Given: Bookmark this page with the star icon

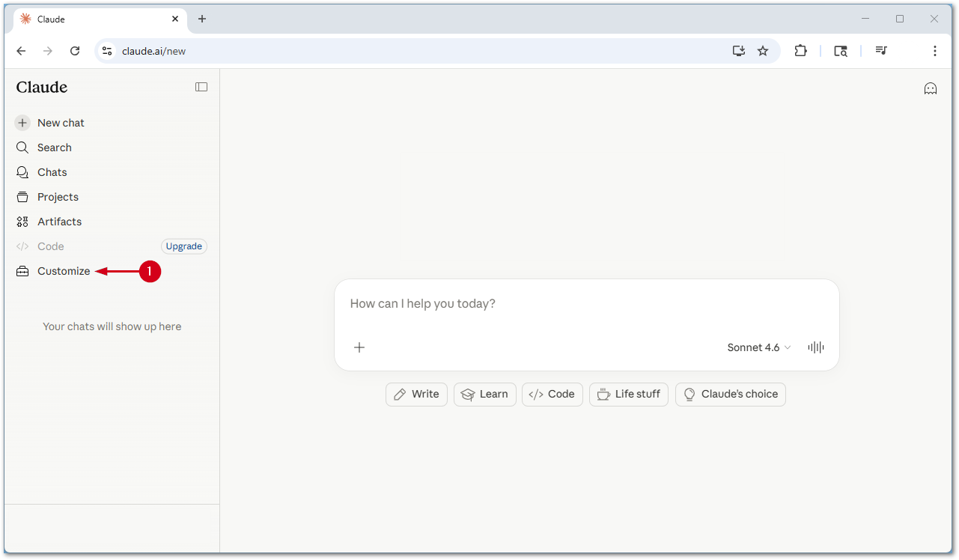Looking at the screenshot, I should [x=763, y=51].
